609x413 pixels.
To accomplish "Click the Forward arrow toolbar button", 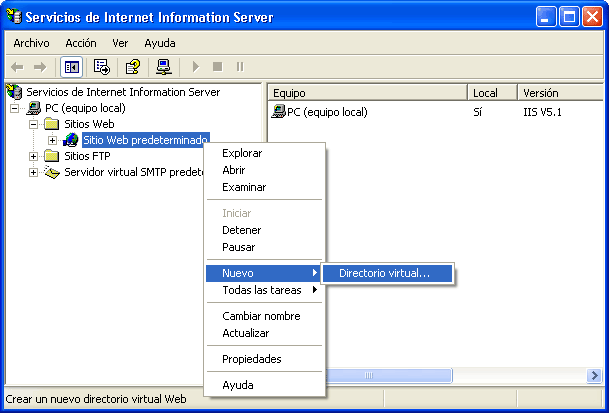I will pyautogui.click(x=40, y=67).
